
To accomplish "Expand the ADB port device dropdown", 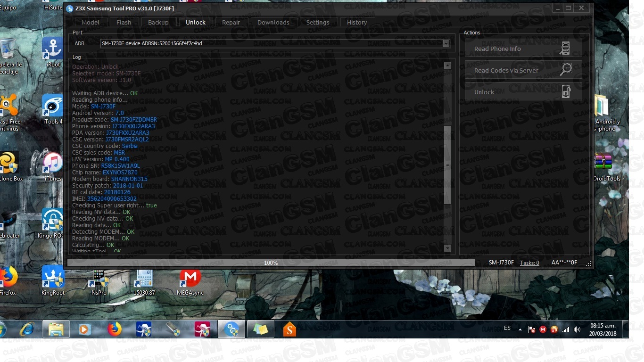I will click(446, 43).
